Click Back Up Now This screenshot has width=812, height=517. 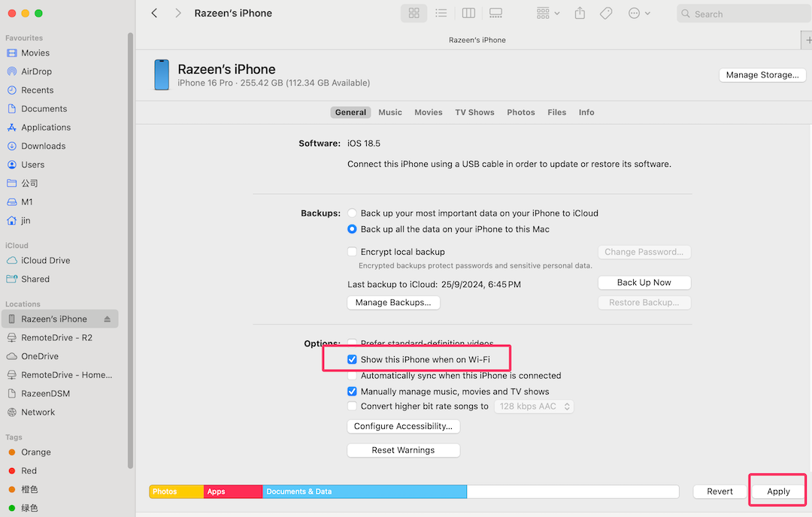pyautogui.click(x=644, y=283)
